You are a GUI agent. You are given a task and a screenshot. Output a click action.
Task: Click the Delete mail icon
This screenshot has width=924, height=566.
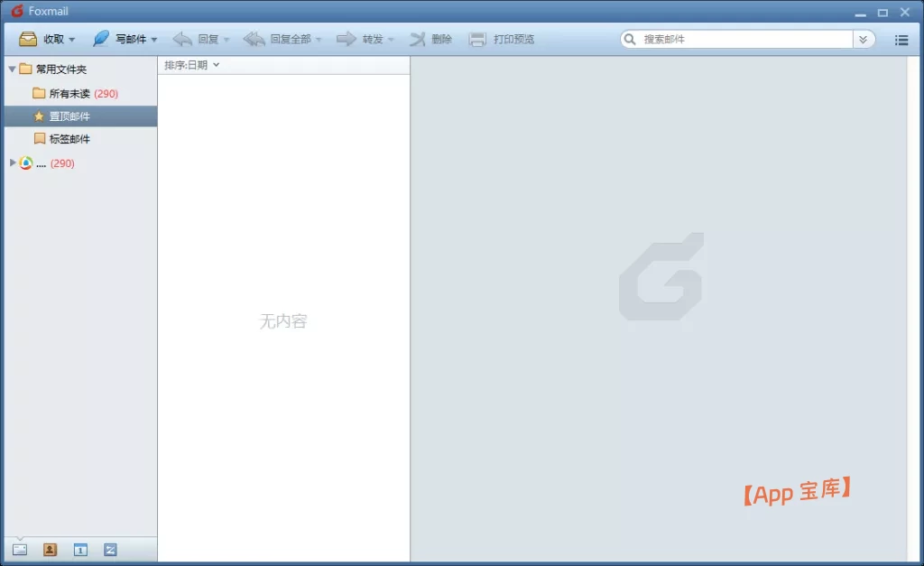point(418,39)
